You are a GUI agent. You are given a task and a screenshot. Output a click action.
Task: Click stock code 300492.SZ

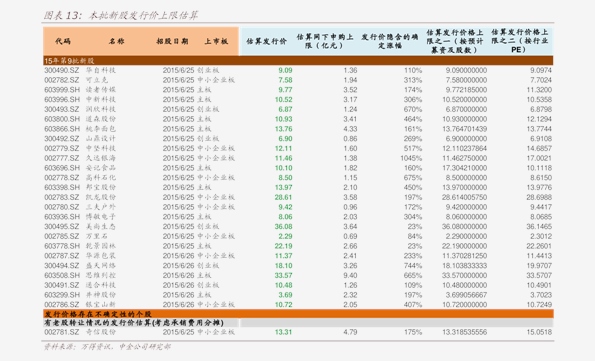click(61, 139)
